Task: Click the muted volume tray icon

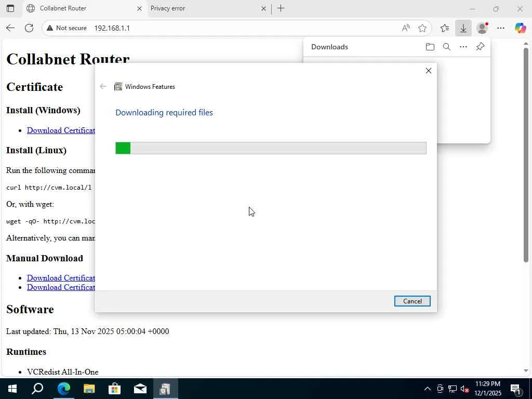Action: (x=465, y=389)
